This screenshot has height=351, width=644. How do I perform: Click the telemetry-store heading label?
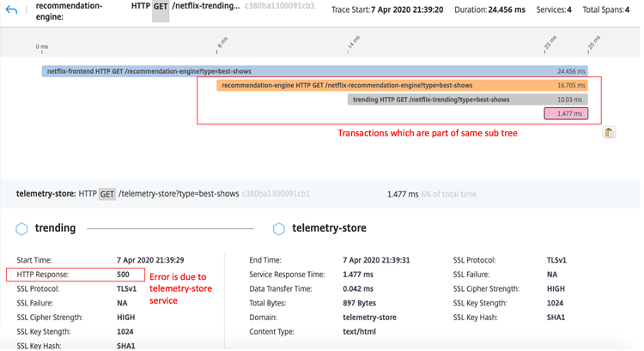pos(330,227)
